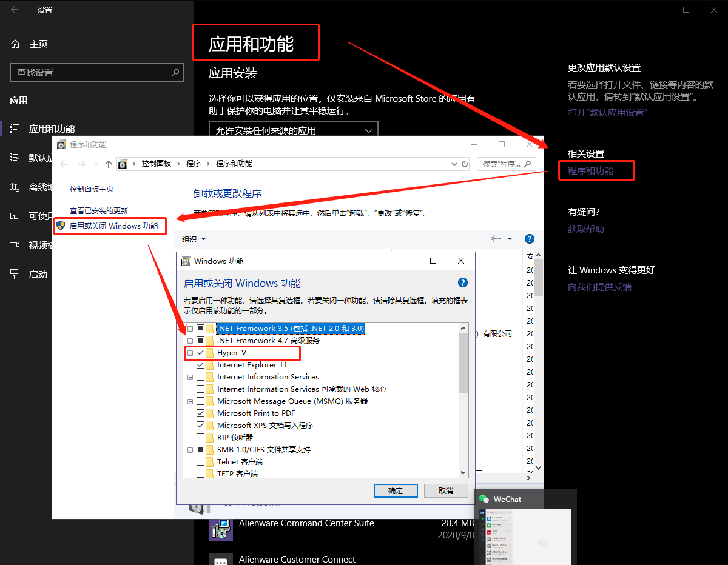Click 程序 in the breadcrumb path

(x=192, y=164)
